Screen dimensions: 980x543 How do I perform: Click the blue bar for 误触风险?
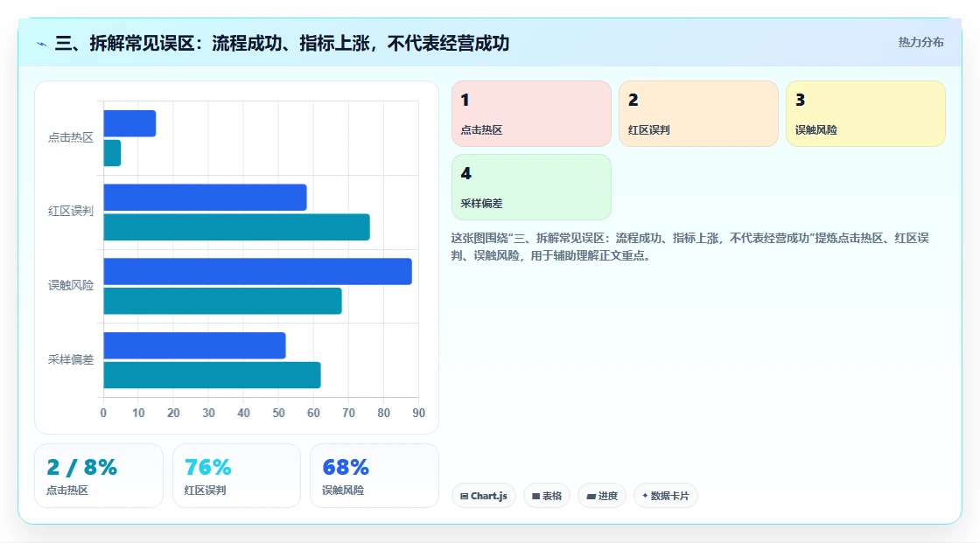[x=257, y=271]
